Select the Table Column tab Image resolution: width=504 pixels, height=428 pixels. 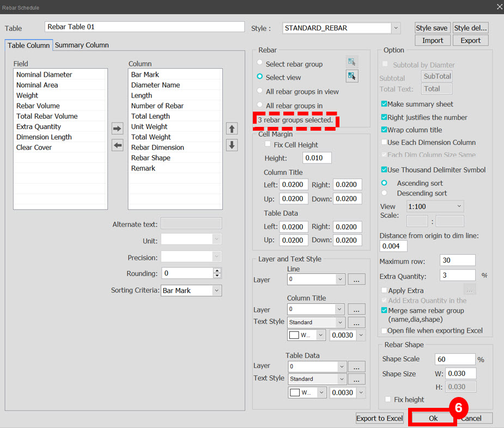29,45
